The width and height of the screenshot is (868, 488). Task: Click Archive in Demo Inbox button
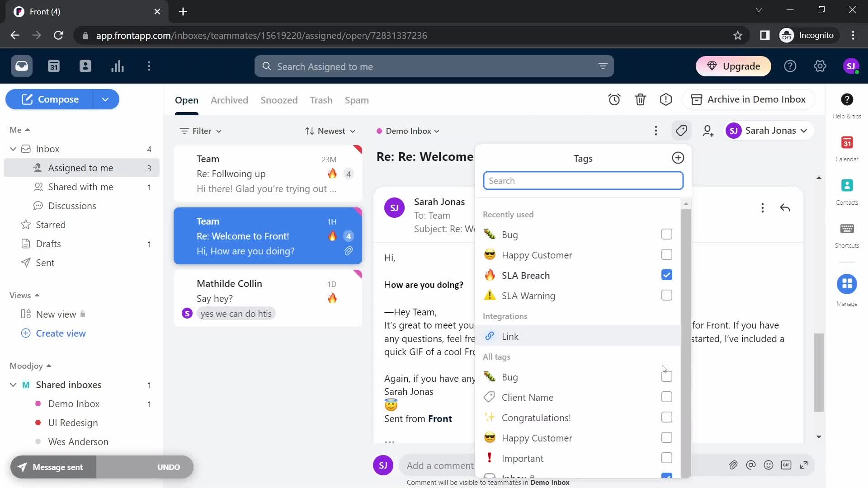click(x=749, y=99)
